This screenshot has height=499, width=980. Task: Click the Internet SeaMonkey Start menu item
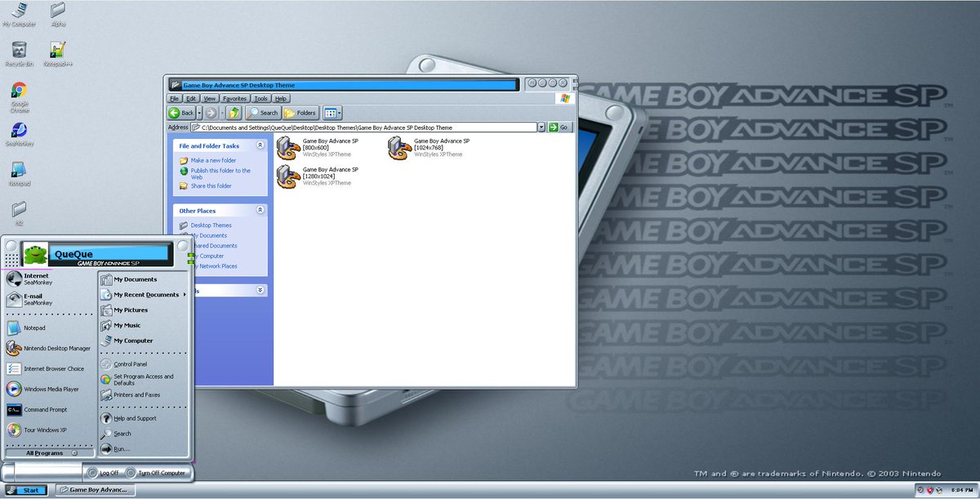(51, 278)
